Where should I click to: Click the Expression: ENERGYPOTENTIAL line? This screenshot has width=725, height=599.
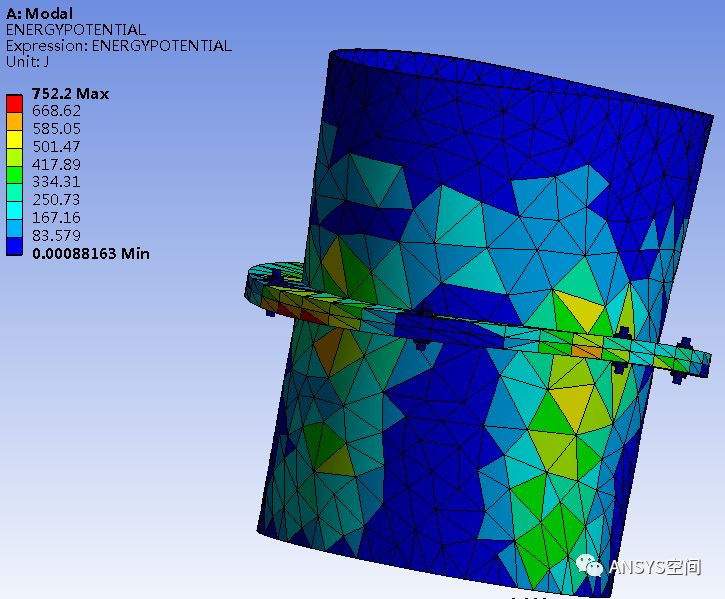(x=119, y=46)
